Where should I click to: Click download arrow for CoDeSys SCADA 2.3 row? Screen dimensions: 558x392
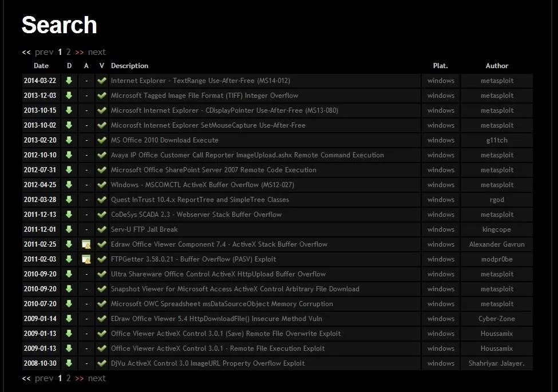click(x=69, y=215)
